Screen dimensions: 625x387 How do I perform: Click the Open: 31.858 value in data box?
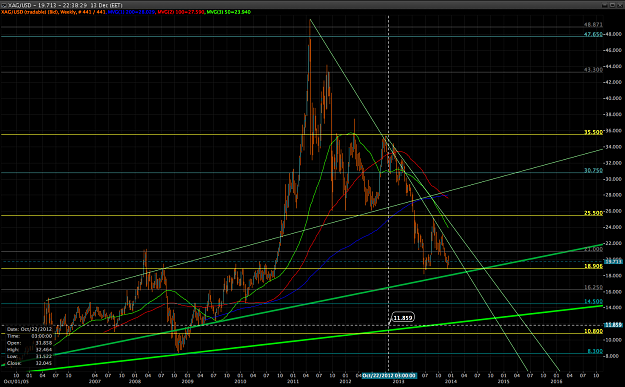point(44,343)
